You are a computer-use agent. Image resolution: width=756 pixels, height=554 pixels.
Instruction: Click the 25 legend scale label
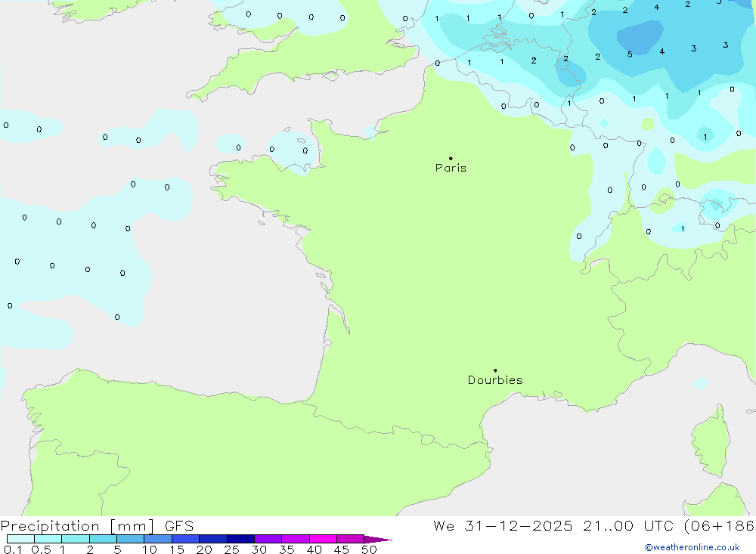pos(231,549)
